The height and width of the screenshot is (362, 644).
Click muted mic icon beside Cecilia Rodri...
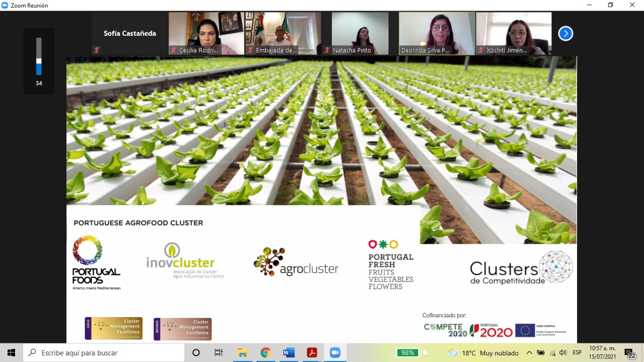(174, 50)
